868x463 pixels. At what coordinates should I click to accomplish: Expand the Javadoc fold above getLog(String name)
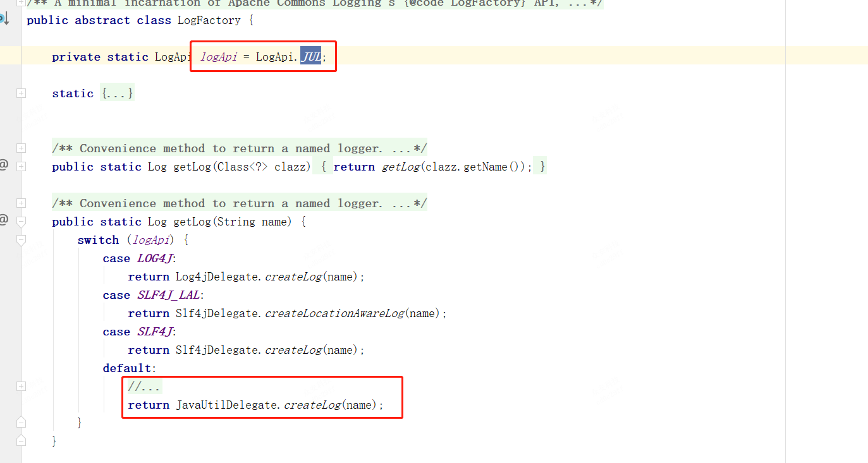[21, 203]
